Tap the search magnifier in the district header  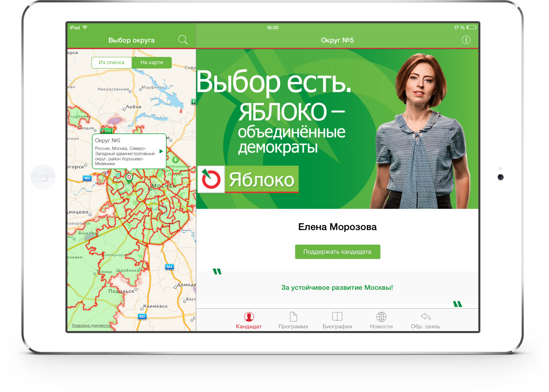(183, 40)
